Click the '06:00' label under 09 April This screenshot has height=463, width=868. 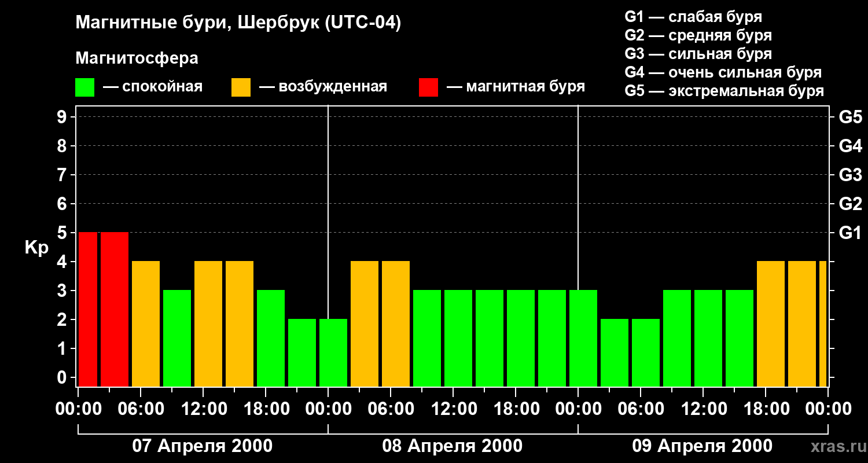[x=641, y=409]
